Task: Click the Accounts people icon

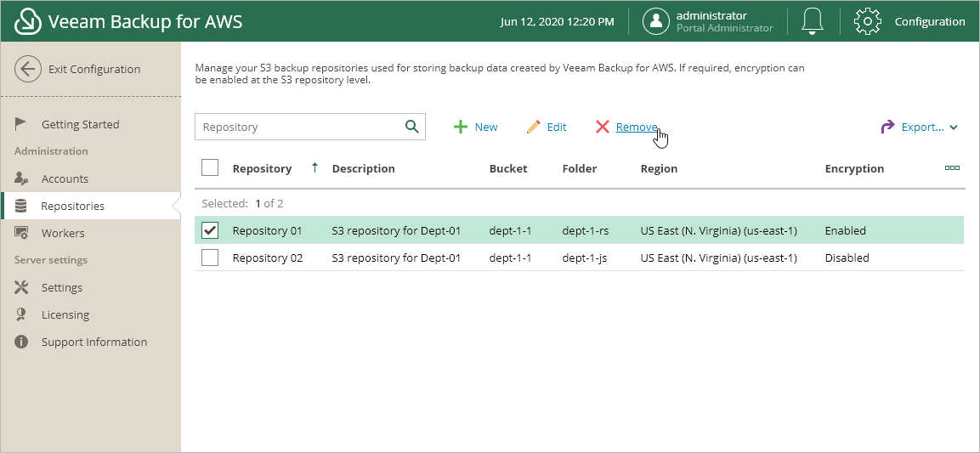Action: 21,178
